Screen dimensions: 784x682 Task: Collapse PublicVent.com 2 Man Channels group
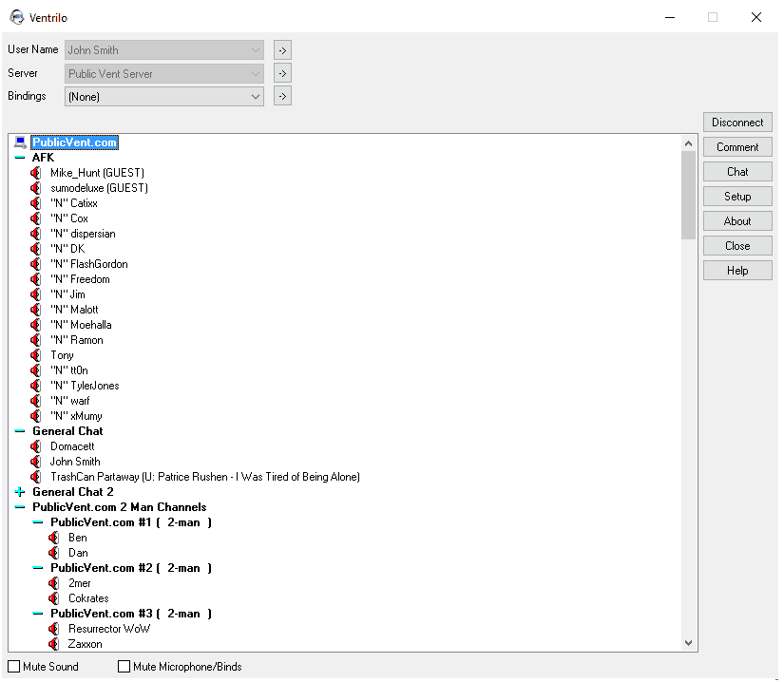[x=20, y=507]
